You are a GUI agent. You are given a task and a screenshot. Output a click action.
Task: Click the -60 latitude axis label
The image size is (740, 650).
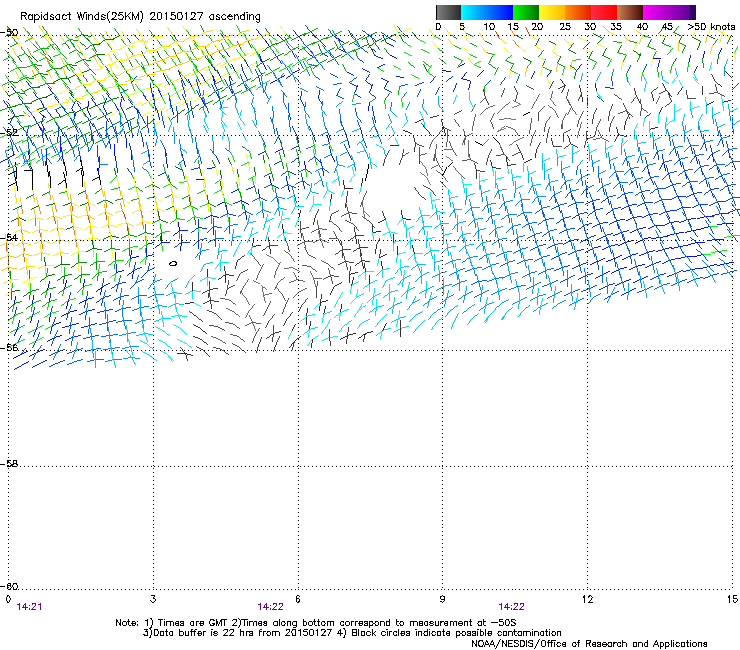pyautogui.click(x=9, y=587)
